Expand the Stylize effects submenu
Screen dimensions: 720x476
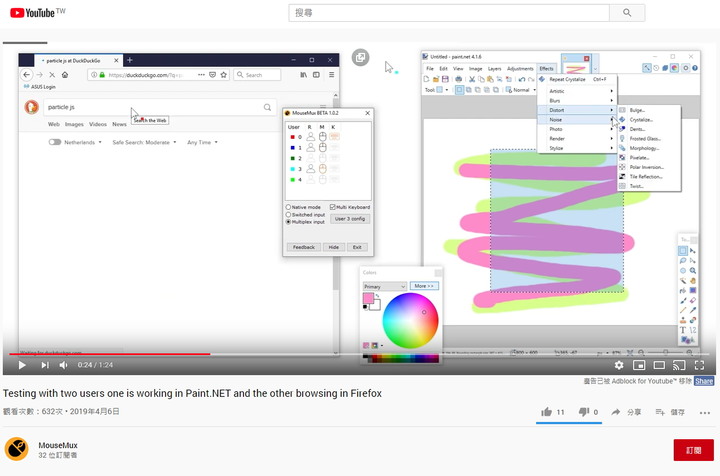[x=577, y=148]
